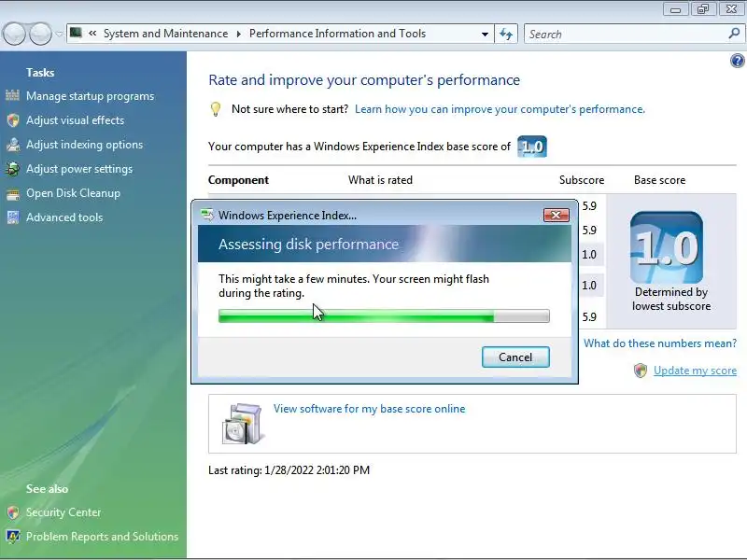Image resolution: width=747 pixels, height=560 pixels.
Task: Click the Adjust indexing options icon
Action: coord(13,145)
